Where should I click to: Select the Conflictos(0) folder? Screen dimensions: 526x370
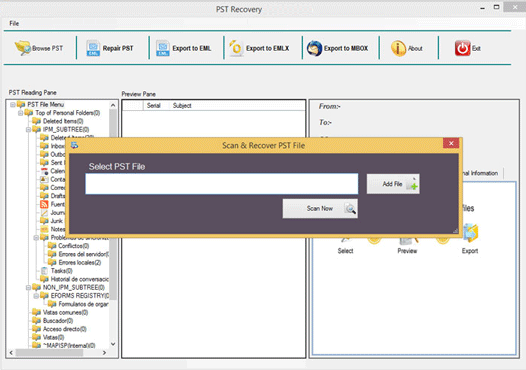point(73,246)
